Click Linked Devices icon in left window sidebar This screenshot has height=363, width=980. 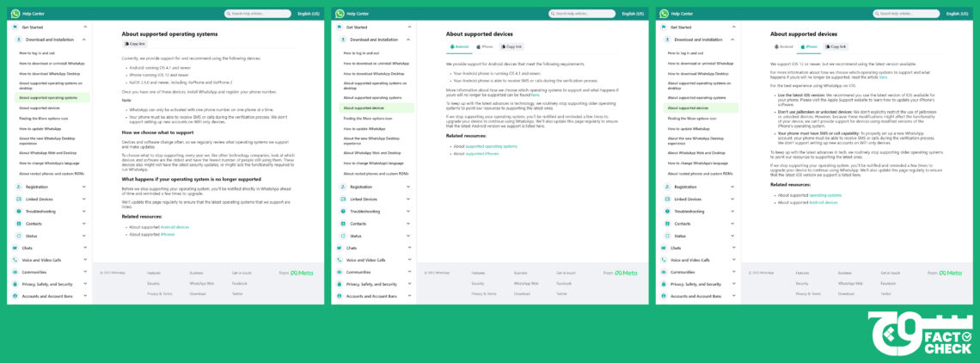pyautogui.click(x=20, y=199)
